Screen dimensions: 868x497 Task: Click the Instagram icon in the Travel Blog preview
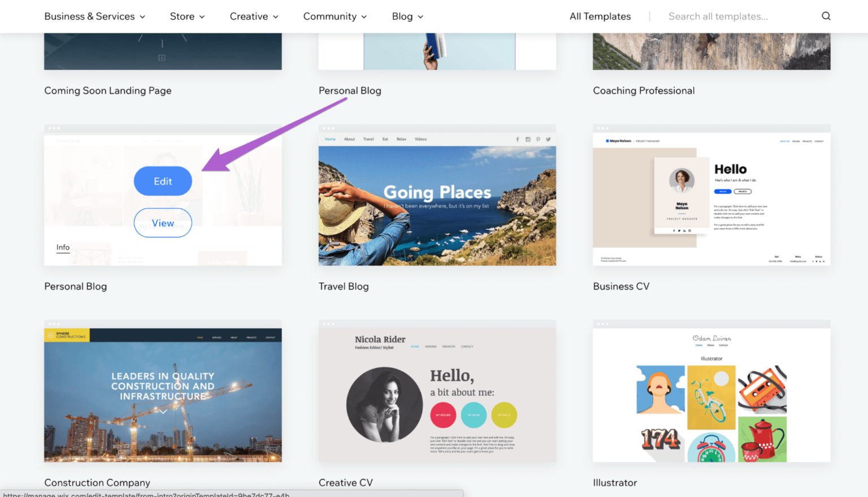coord(528,139)
